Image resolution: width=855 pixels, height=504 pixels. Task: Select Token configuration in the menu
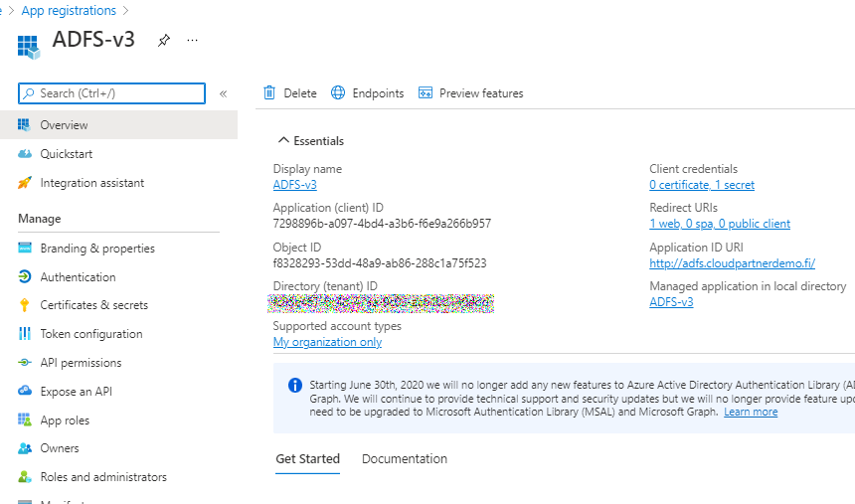coord(90,334)
